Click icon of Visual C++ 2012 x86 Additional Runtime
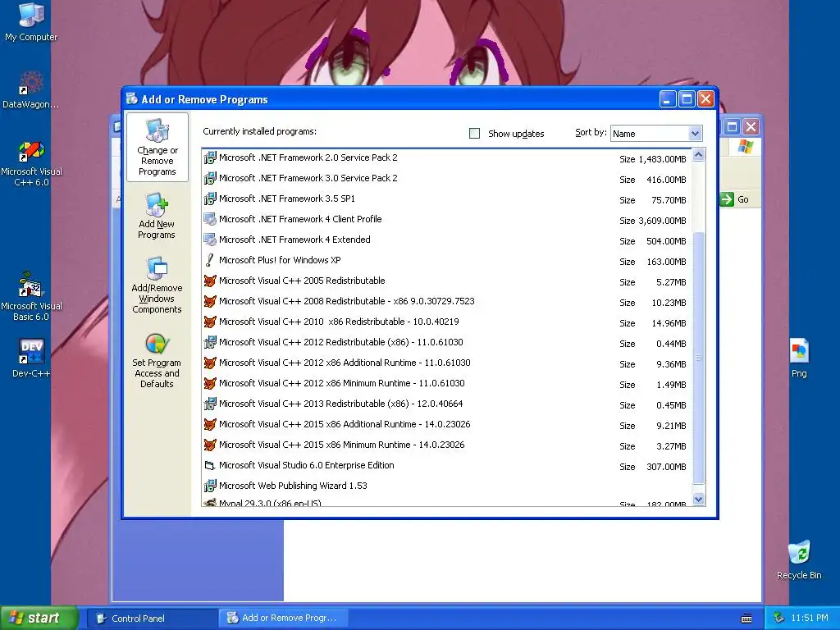840x630 pixels. 210,363
